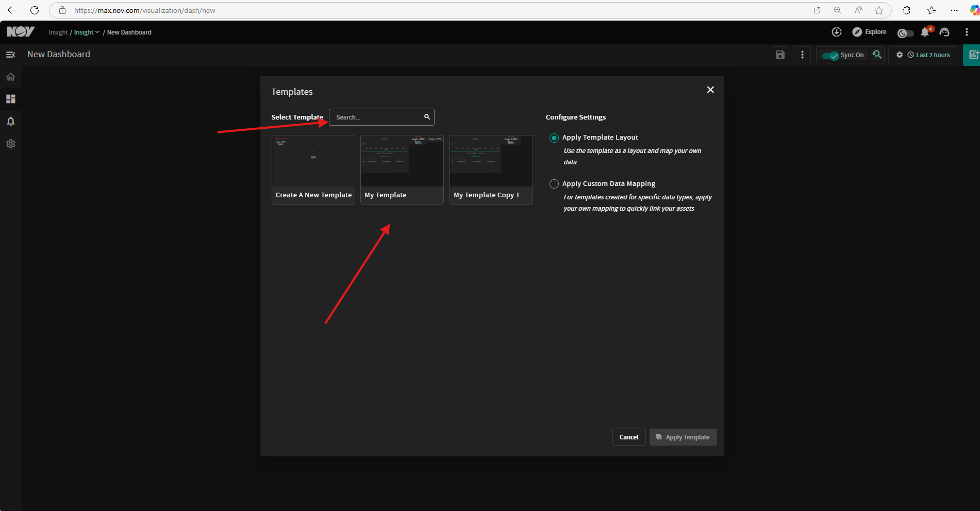This screenshot has width=980, height=511.
Task: Click the browser address bar URL
Action: tap(145, 10)
